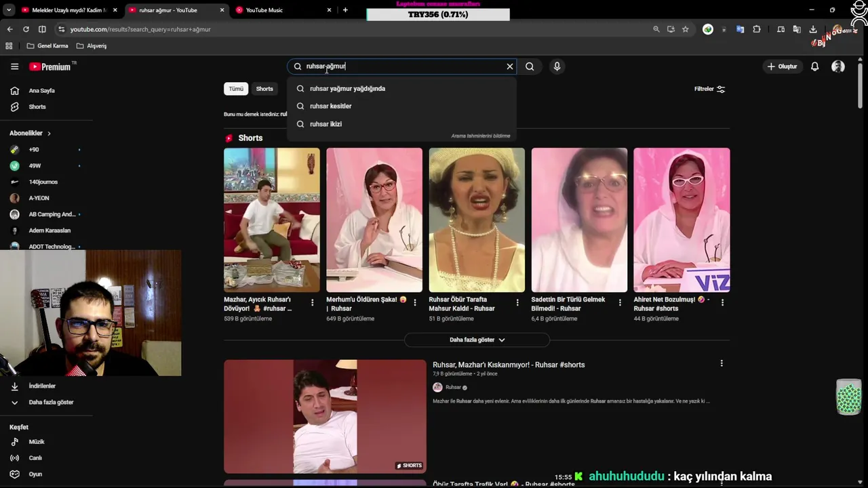Viewport: 868px width, 488px height.
Task: Open the Oluştur create button
Action: tap(782, 66)
